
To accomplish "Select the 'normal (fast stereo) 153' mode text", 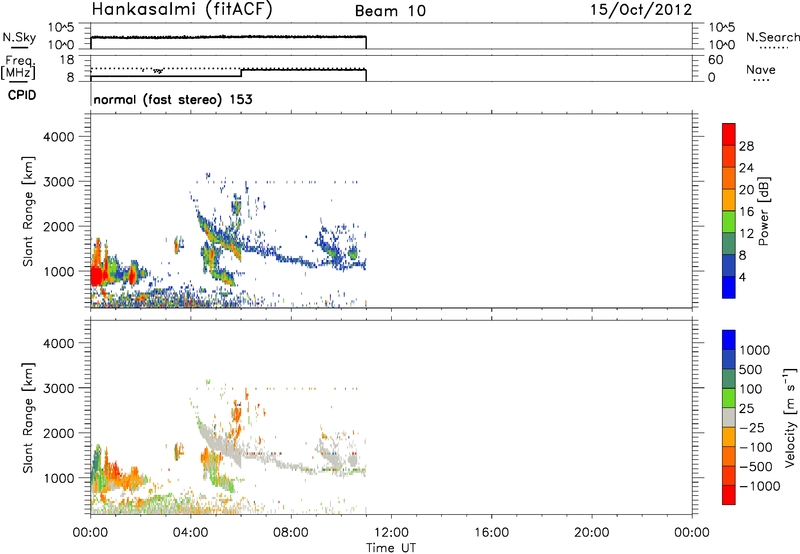I will click(x=173, y=99).
